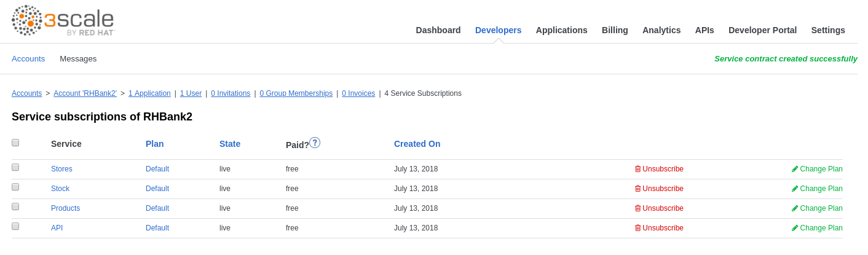868x255 pixels.
Task: Sort table by Plan column header
Action: 154,144
